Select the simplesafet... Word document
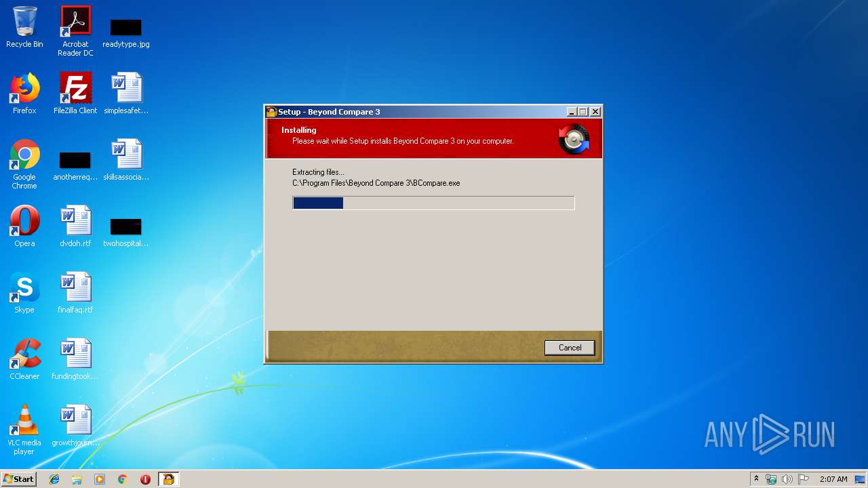Screen dimensions: 868x488 (x=126, y=94)
